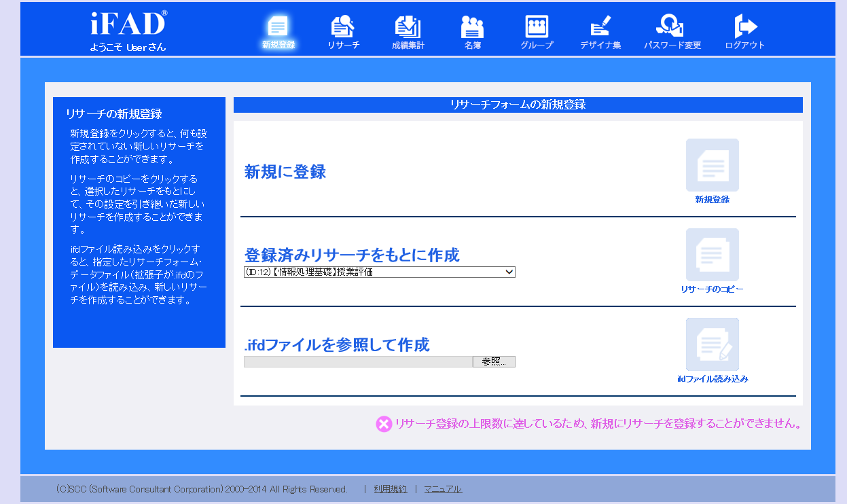
Task: Click the upper-limit error message text
Action: coord(598,424)
